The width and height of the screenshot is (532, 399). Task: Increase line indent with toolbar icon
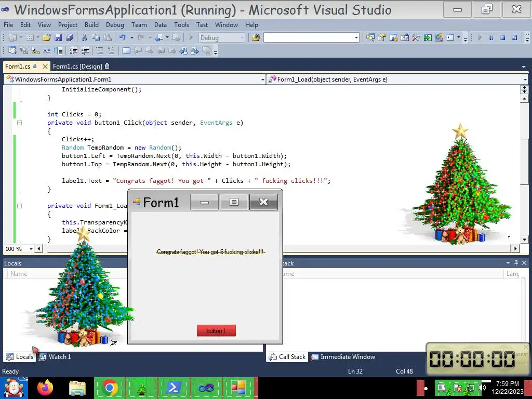pos(85,50)
